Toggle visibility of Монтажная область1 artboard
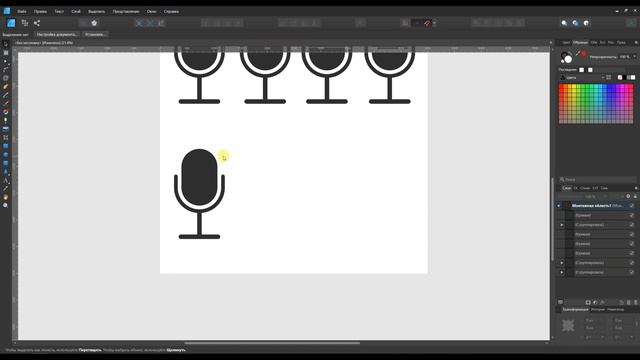 632,206
